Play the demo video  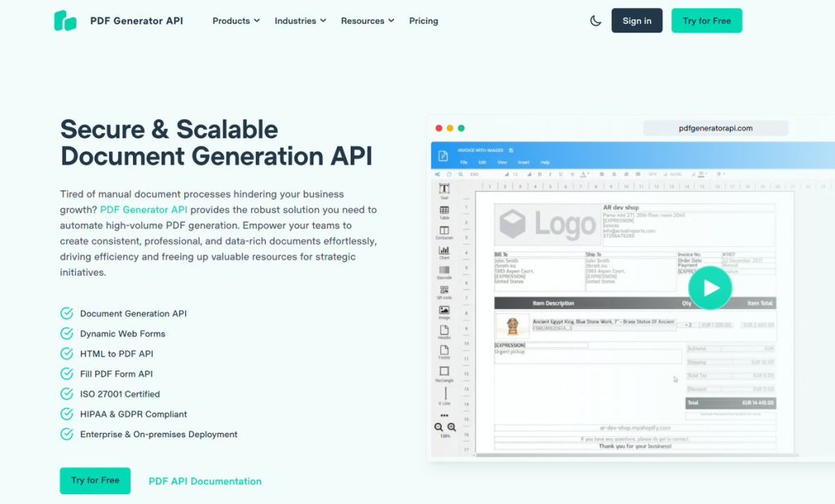(709, 287)
